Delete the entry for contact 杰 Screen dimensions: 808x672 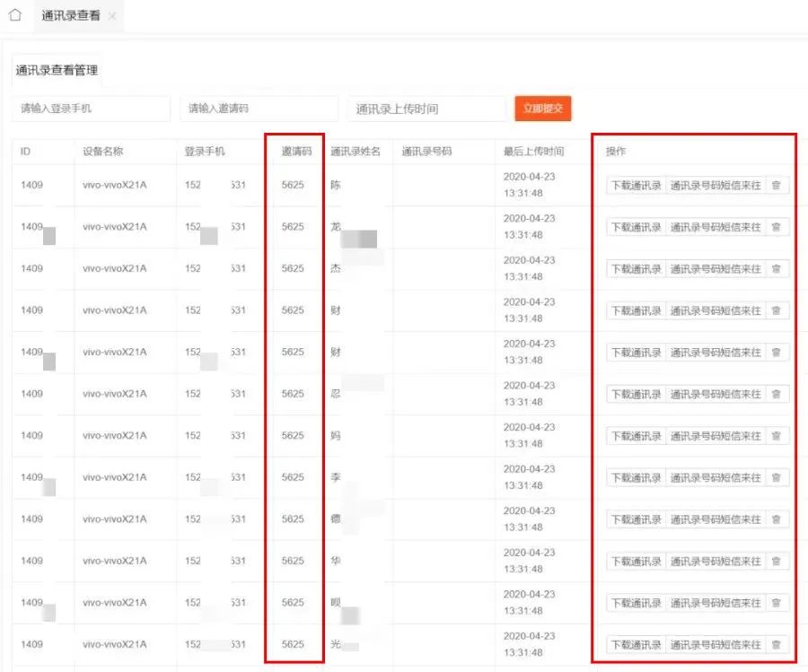[x=777, y=269]
